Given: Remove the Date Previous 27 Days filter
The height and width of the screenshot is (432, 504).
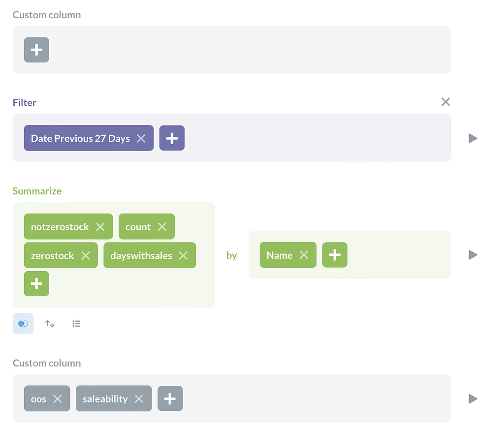Looking at the screenshot, I should pos(142,138).
